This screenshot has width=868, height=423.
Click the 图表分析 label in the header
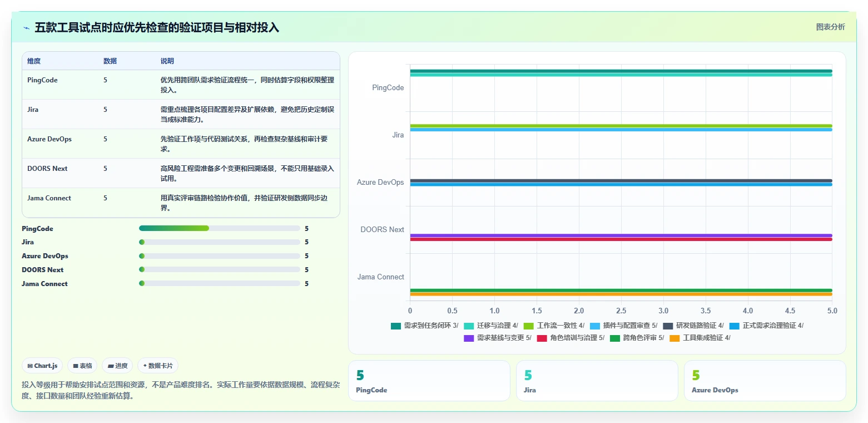click(x=830, y=27)
